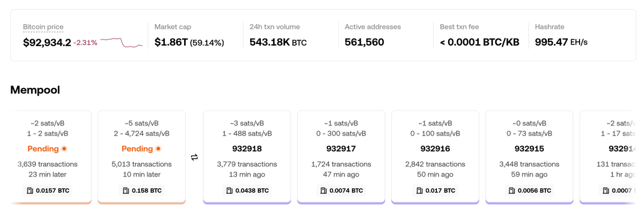Open block 932917
The height and width of the screenshot is (219, 644).
[341, 157]
